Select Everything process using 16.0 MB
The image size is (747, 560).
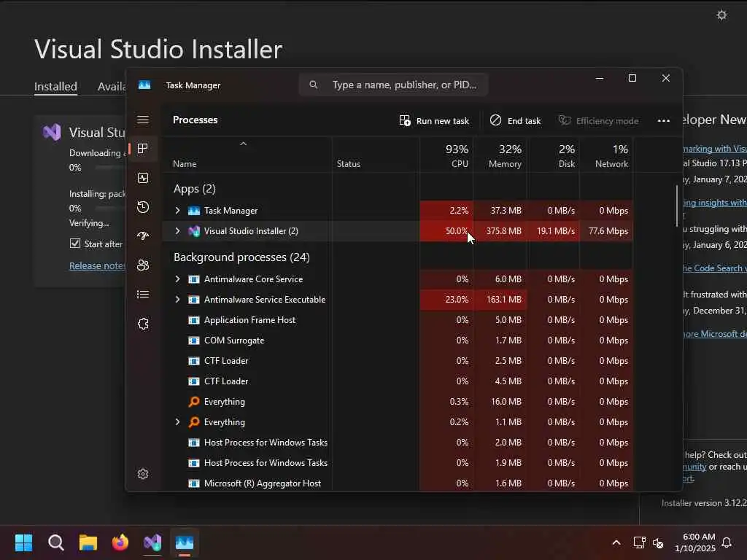coord(398,402)
